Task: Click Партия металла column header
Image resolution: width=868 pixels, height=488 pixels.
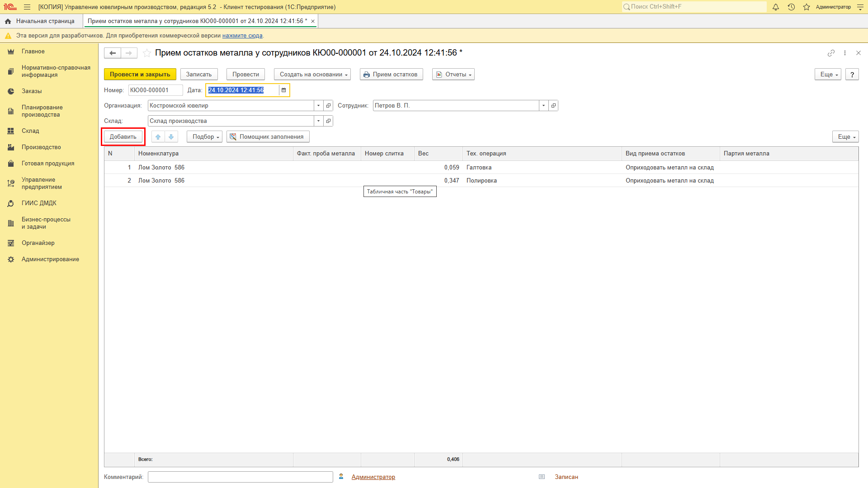Action: pos(789,154)
